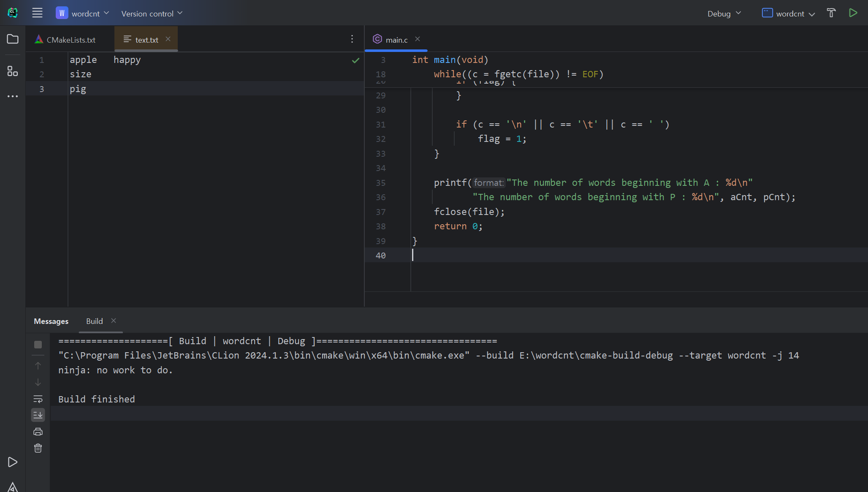Open the Run tool window icon
Image resolution: width=868 pixels, height=492 pixels.
click(x=13, y=462)
